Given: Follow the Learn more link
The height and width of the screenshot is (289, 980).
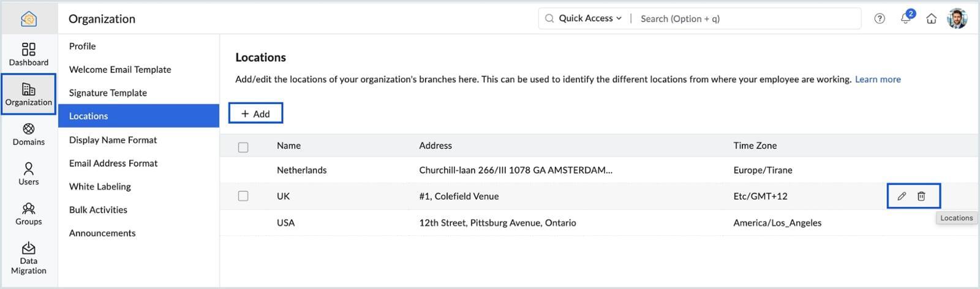Looking at the screenshot, I should tap(877, 79).
